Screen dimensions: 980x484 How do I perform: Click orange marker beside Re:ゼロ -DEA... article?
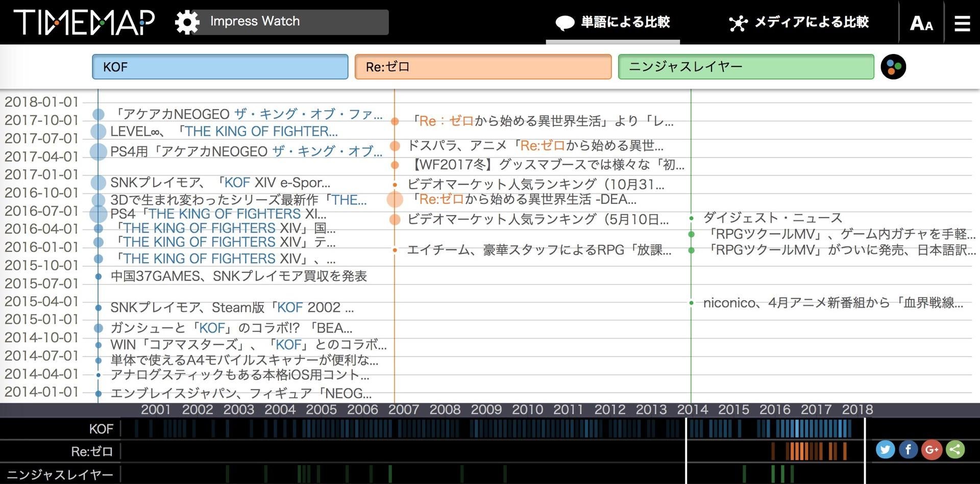click(x=395, y=199)
